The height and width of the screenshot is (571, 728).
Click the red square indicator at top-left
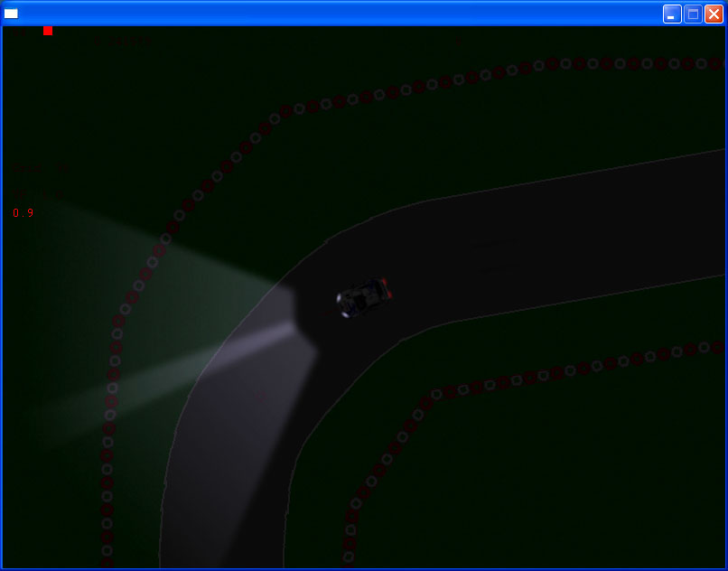(x=48, y=31)
